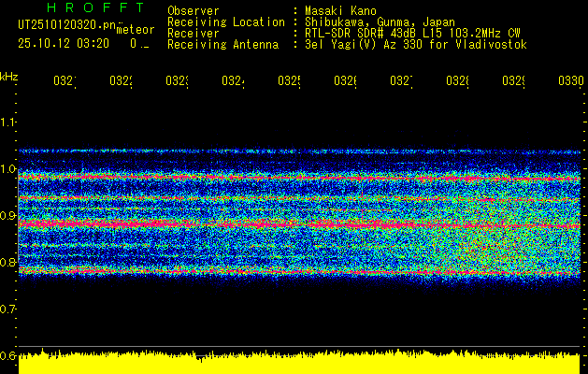Click the 0329 time marker
588x374 pixels.
coord(513,80)
